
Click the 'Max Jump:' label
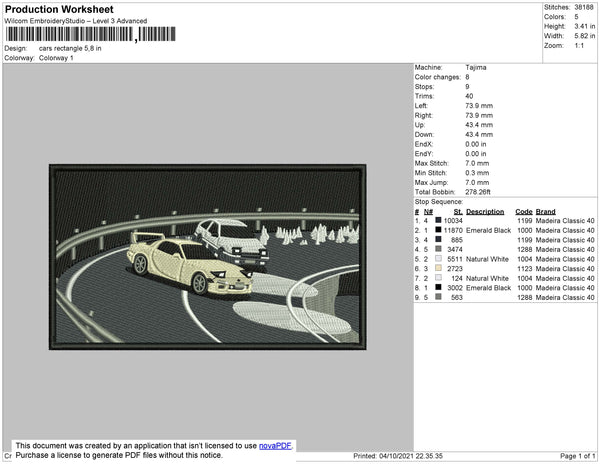coord(431,182)
